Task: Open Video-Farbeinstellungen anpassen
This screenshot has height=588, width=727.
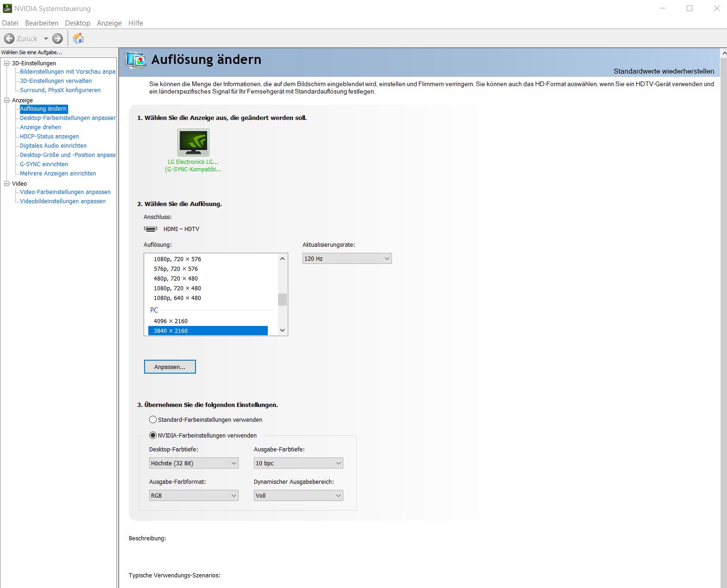Action: coord(65,192)
